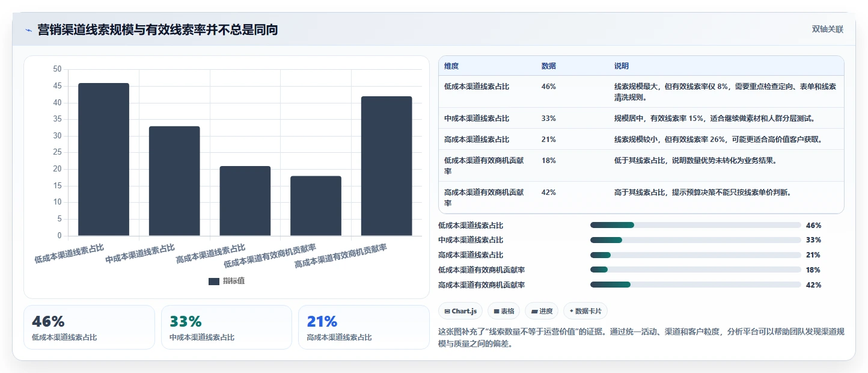Click the 高成本渠道线索占比 bar in the chart

(245, 201)
